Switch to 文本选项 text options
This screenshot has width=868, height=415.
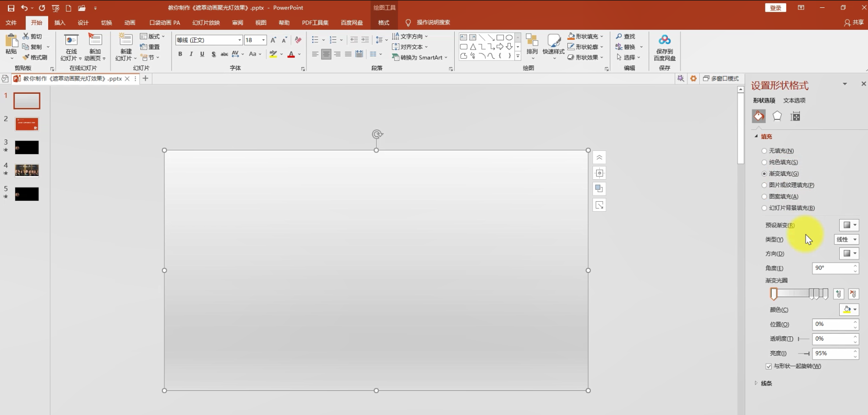794,101
